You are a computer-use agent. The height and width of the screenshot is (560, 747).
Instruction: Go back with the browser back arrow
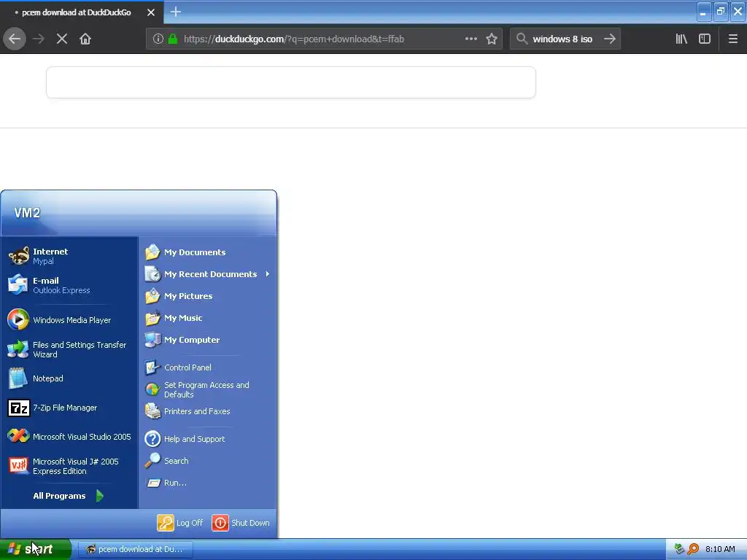[15, 39]
